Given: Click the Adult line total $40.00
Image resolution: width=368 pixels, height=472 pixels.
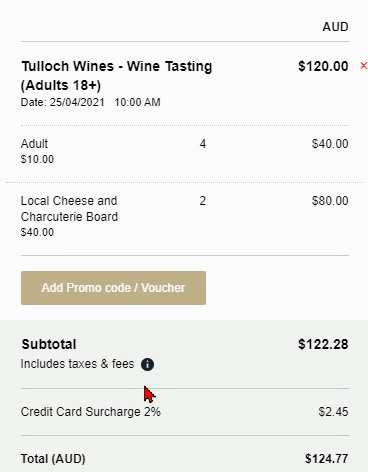Looking at the screenshot, I should (x=330, y=144).
